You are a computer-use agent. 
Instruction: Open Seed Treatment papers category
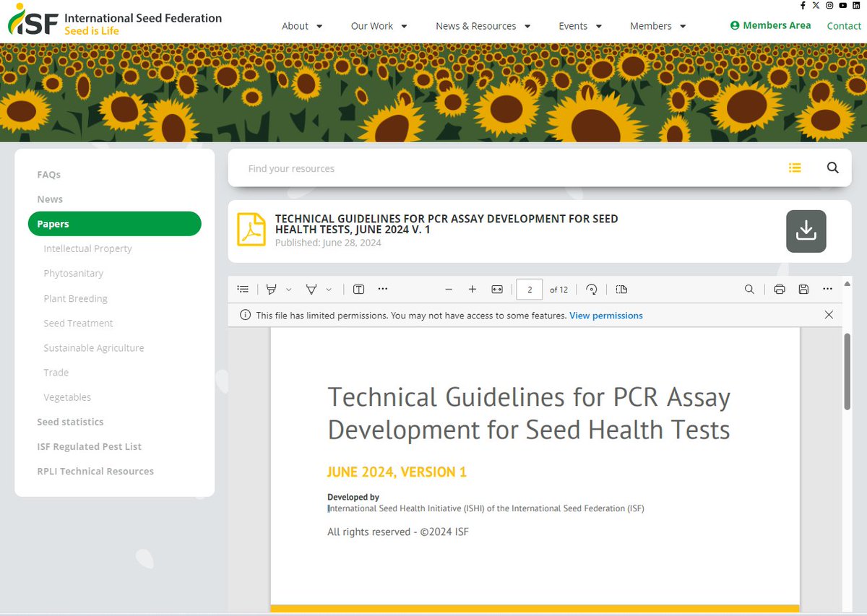(78, 323)
